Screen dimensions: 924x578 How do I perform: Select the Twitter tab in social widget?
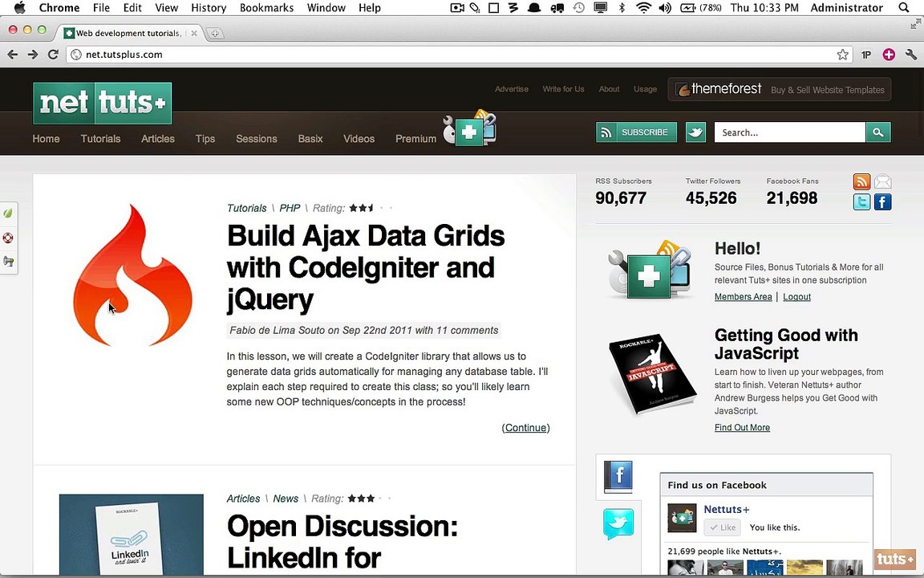[618, 523]
